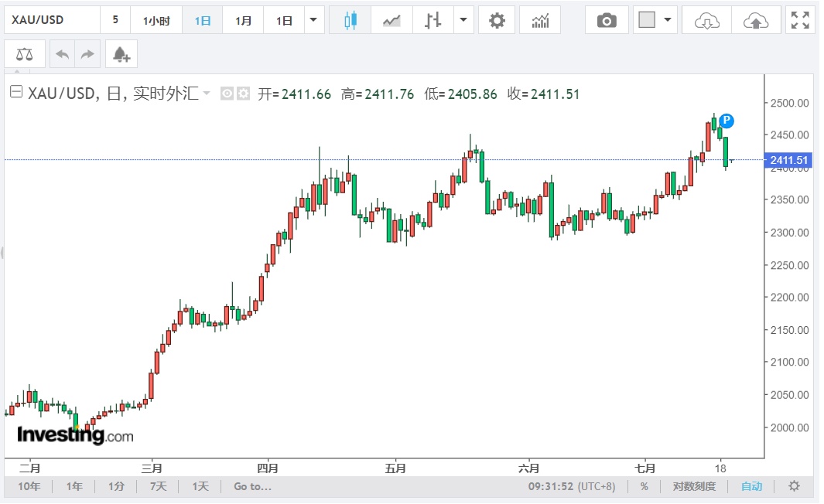Click the Go to... button
Image resolution: width=824 pixels, height=504 pixels.
[252, 486]
